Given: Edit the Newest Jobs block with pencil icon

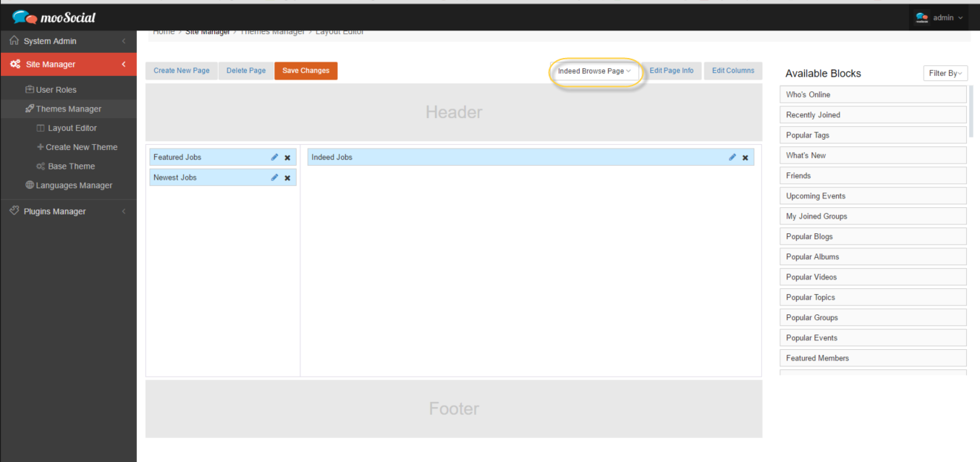Looking at the screenshot, I should tap(274, 177).
